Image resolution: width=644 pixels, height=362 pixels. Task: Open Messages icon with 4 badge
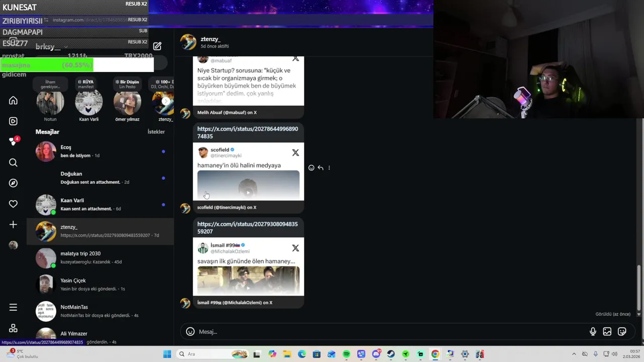point(13,142)
